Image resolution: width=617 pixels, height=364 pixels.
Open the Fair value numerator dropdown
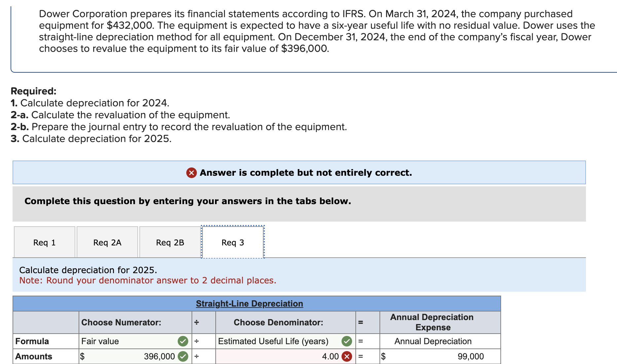tap(135, 341)
